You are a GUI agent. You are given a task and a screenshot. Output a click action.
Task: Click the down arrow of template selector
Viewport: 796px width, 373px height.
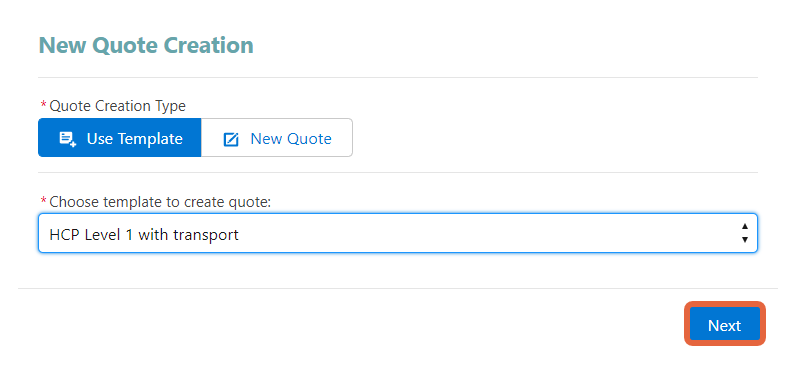[x=745, y=240]
